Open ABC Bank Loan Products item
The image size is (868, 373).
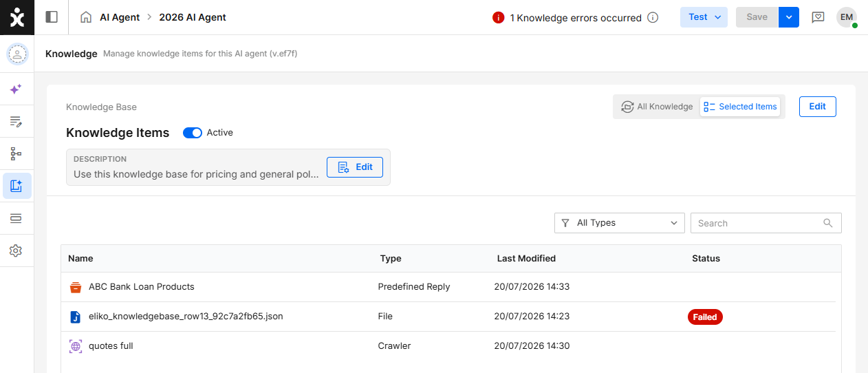(142, 287)
